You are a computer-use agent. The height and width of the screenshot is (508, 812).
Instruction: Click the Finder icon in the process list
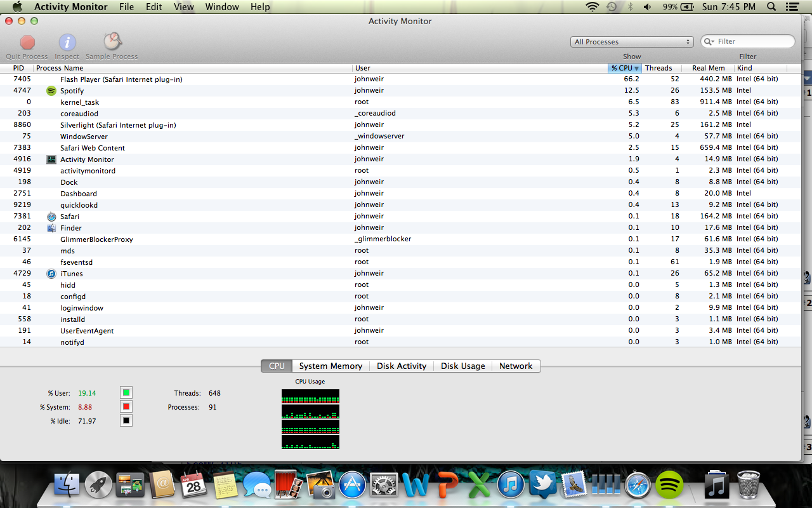[x=51, y=228]
